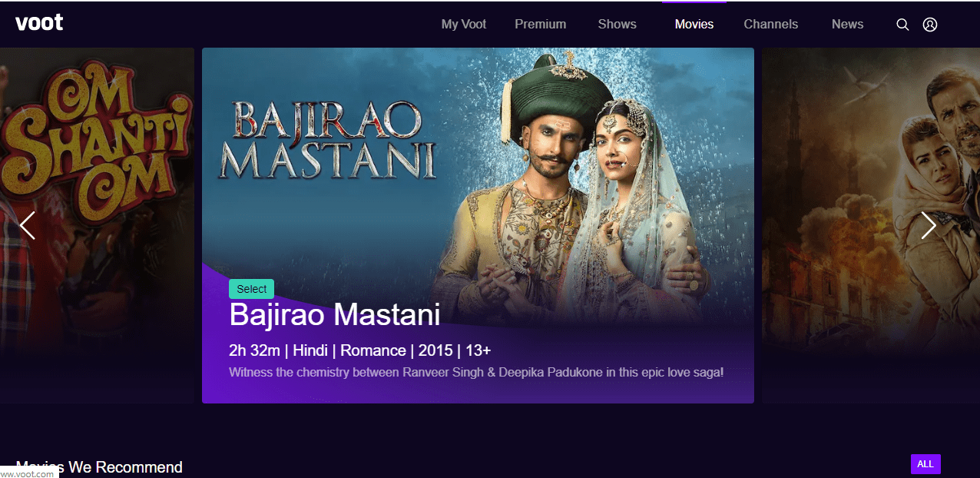Open the search magnifier icon
This screenshot has height=478, width=980.
(x=902, y=25)
